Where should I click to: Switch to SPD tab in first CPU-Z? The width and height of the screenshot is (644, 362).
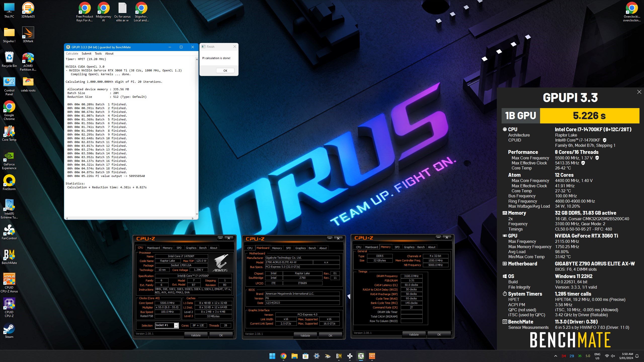(x=179, y=248)
